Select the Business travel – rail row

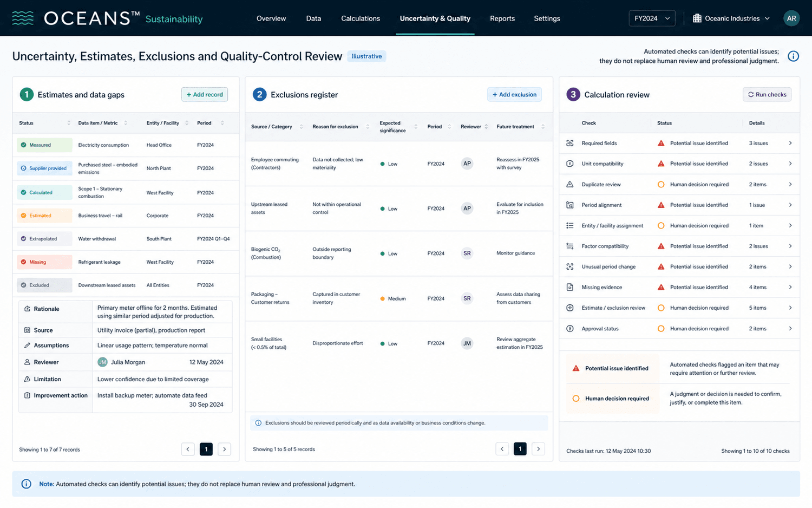(126, 216)
